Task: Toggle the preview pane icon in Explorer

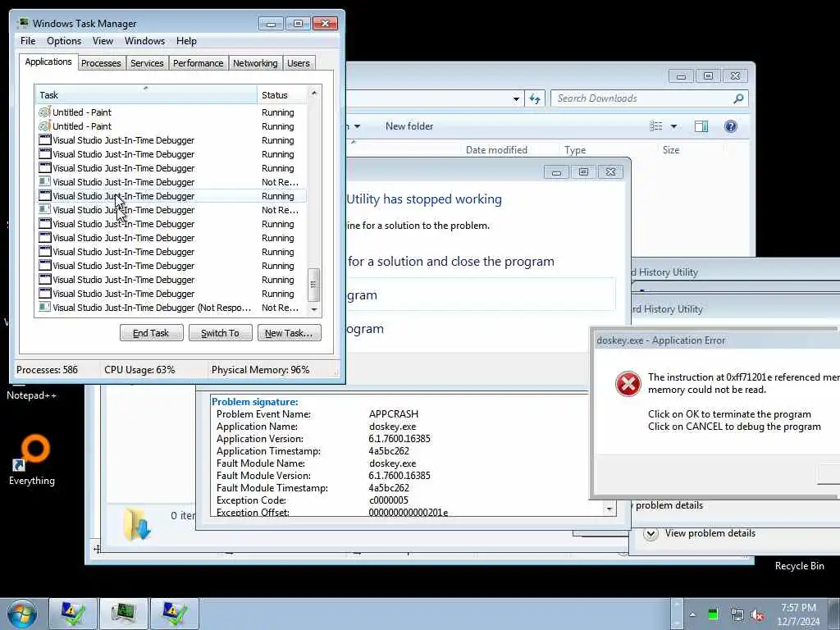Action: (701, 126)
